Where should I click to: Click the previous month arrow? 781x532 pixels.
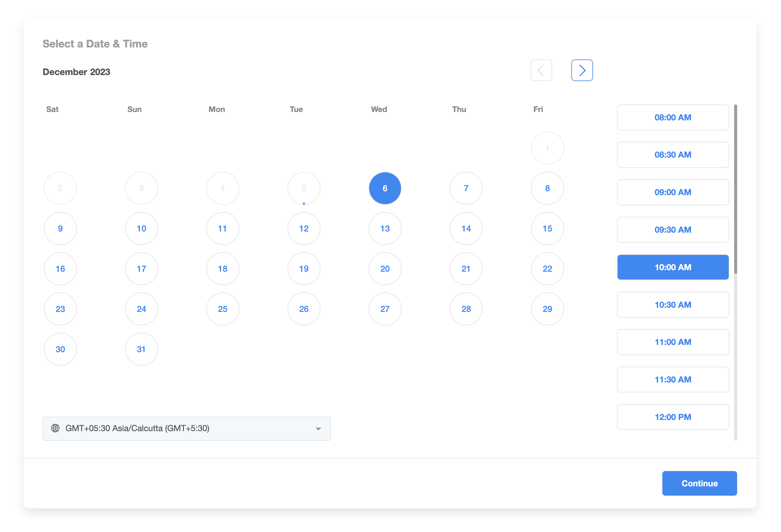point(541,70)
